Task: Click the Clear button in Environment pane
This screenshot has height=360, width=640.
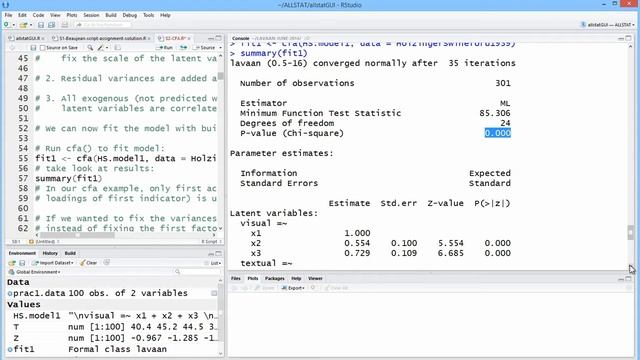Action: (x=89, y=263)
